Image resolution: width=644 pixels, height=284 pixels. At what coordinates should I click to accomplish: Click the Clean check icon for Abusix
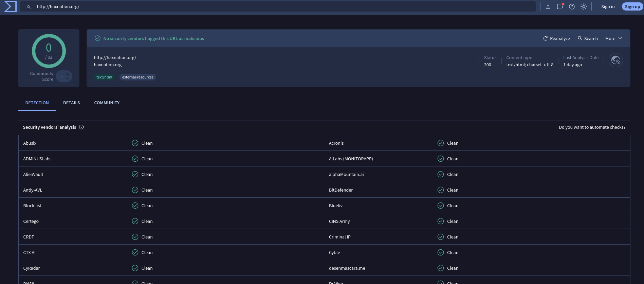(x=135, y=143)
